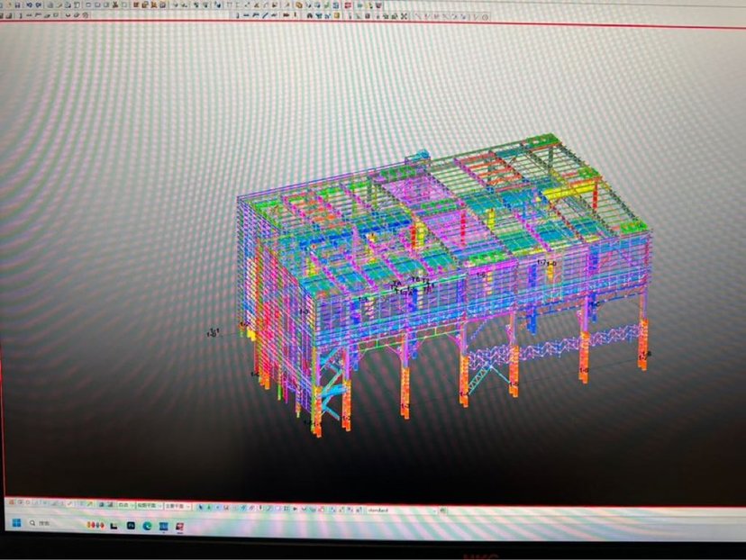
Task: Click the colorful dots icon on taskbar
Action: pyautogui.click(x=93, y=524)
